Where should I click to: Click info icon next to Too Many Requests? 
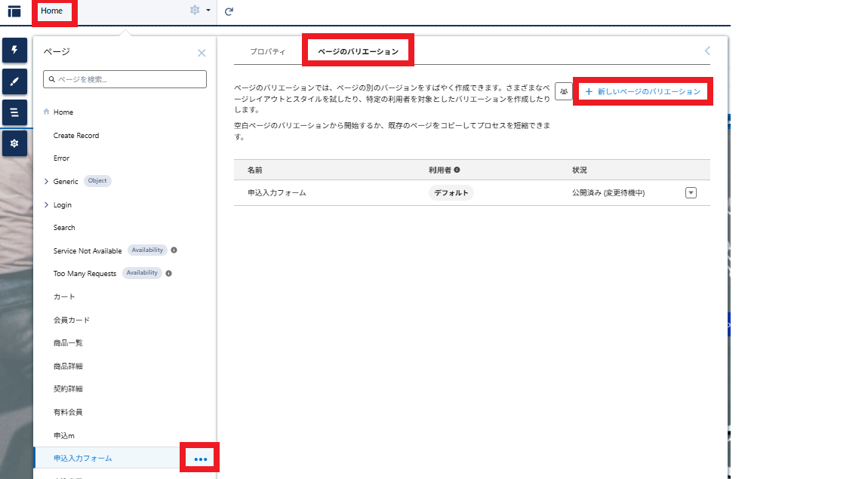coord(168,273)
